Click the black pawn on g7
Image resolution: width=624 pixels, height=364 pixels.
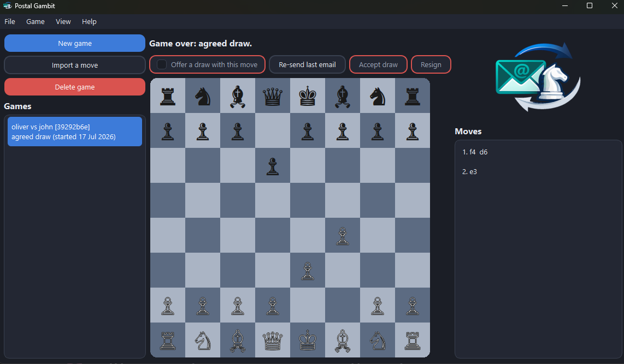[378, 131]
